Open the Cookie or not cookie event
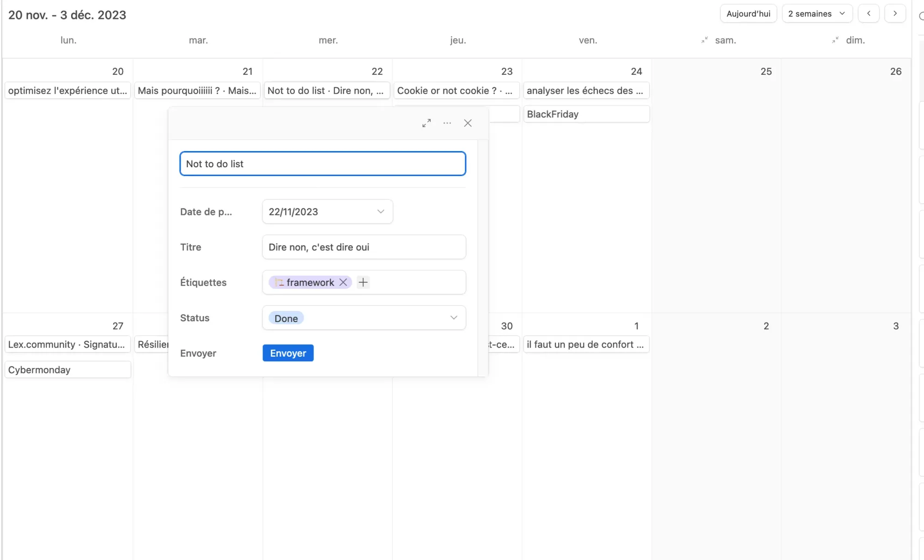 pos(456,91)
